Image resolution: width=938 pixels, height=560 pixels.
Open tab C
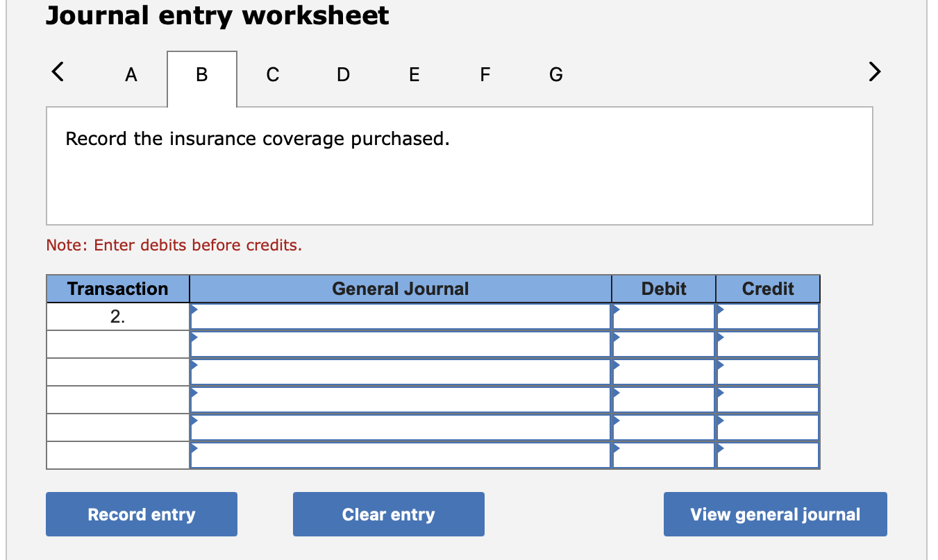tap(272, 75)
